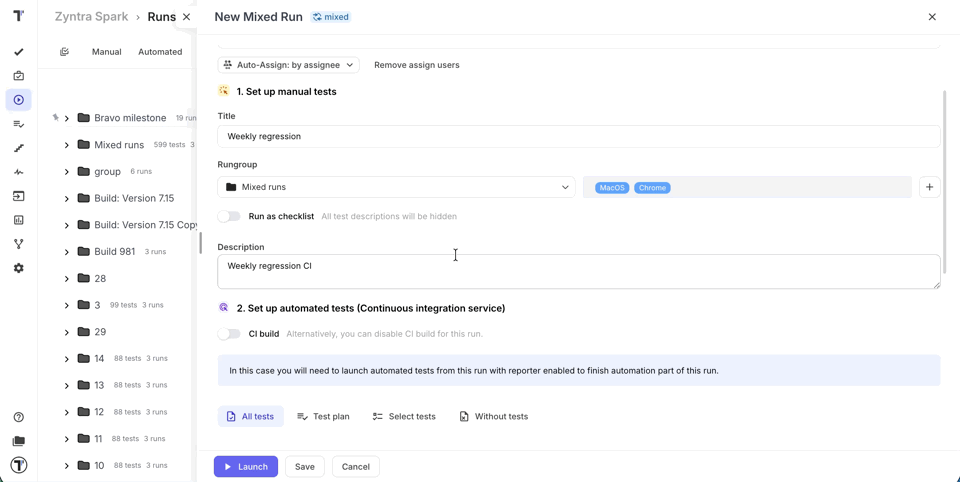Screen dimensions: 960x482
Task: Open the Runs play icon in sidebar
Action: tap(19, 100)
